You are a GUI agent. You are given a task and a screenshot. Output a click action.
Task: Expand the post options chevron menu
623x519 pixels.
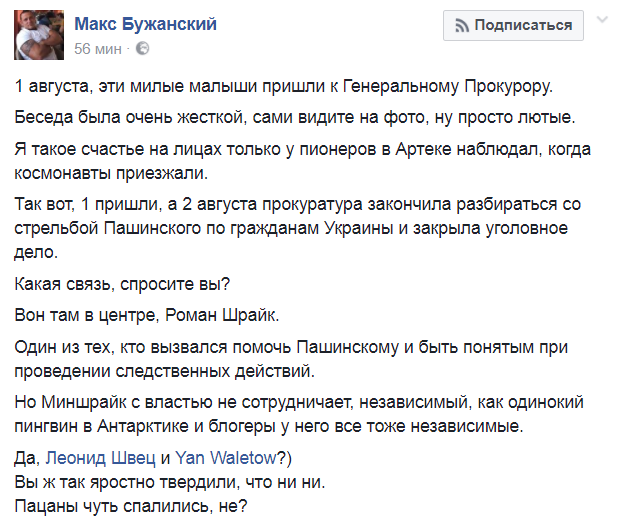coord(601,19)
